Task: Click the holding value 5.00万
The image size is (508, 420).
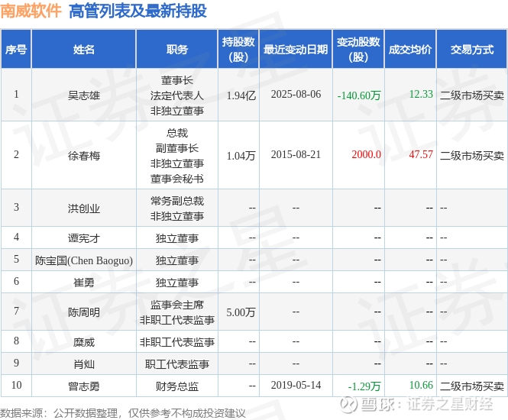Action: pyautogui.click(x=241, y=312)
